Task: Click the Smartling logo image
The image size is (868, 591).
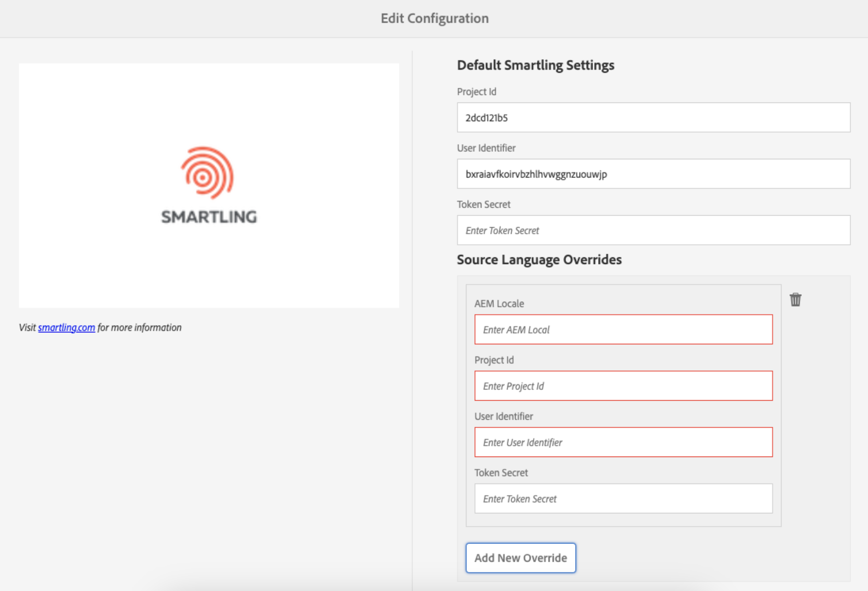Action: pyautogui.click(x=209, y=185)
